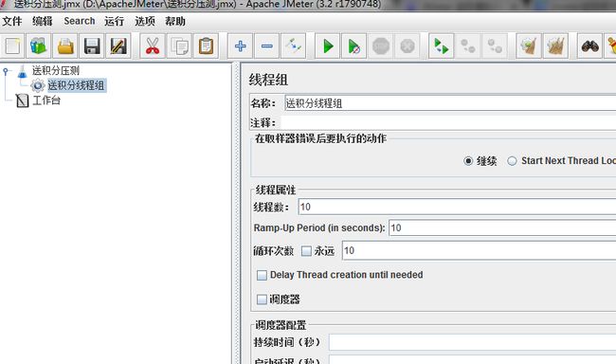Click the Ramp-Up Period input field
This screenshot has height=364, width=616.
click(x=502, y=228)
